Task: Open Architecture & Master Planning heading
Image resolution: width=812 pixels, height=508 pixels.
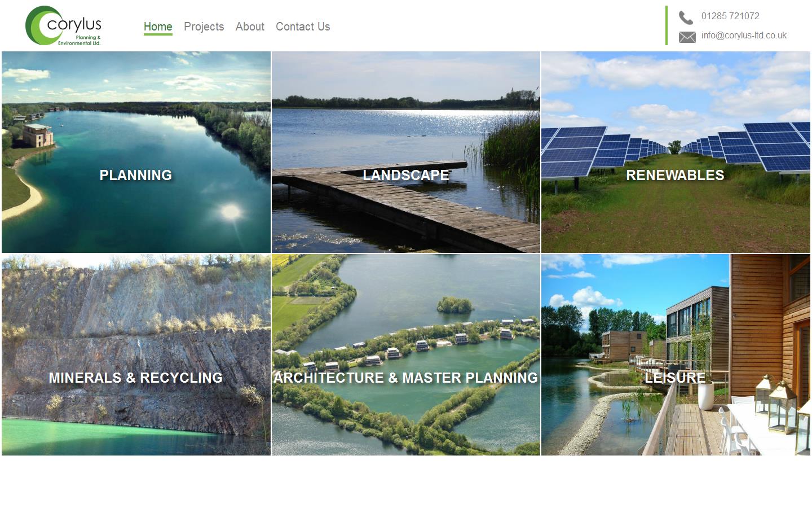Action: [x=406, y=378]
